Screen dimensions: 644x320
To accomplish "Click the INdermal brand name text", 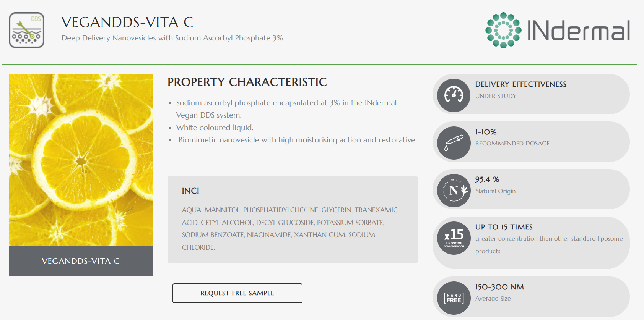I will [x=578, y=31].
